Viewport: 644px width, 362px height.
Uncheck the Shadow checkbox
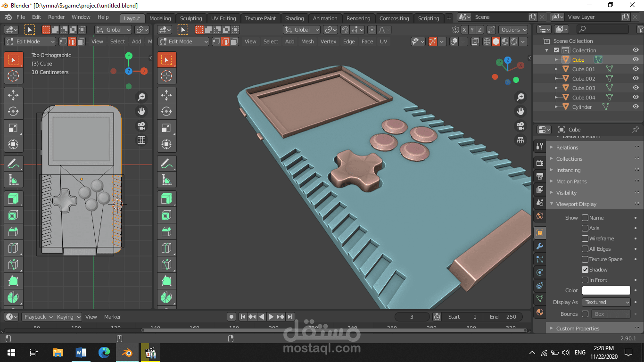(585, 270)
